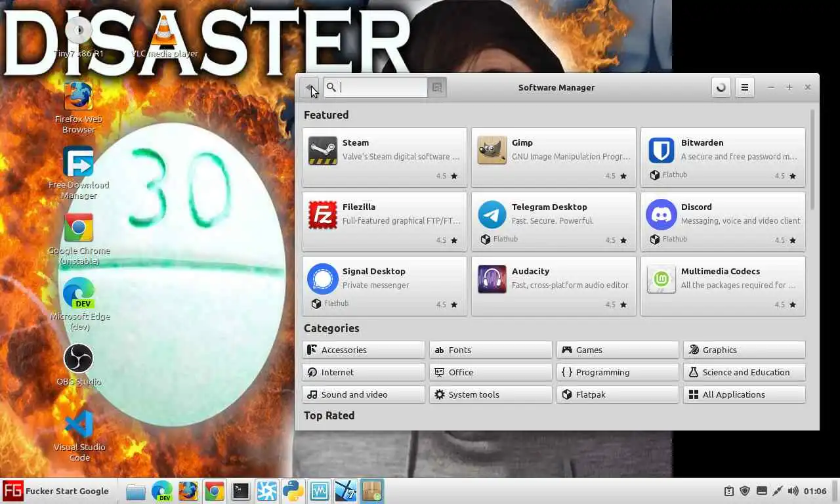Click the shield icon in system tray
This screenshot has height=504, width=840.
[x=745, y=491]
